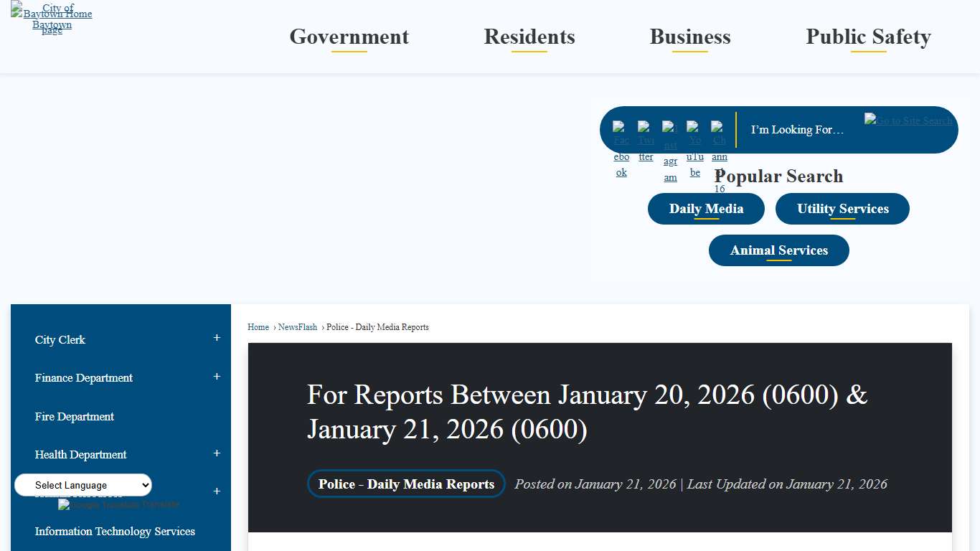The height and width of the screenshot is (551, 980).
Task: Open the Government menu
Action: [349, 37]
